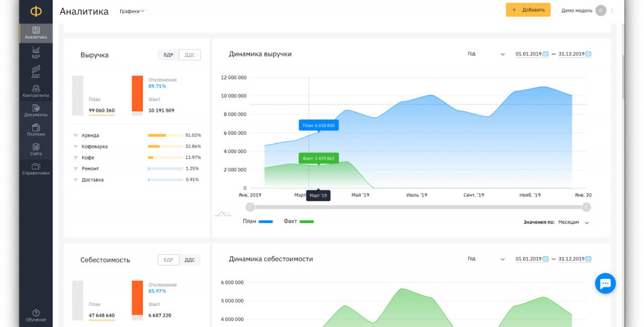
Task: Switch Выручка panel to ДДС
Action: pyautogui.click(x=190, y=55)
